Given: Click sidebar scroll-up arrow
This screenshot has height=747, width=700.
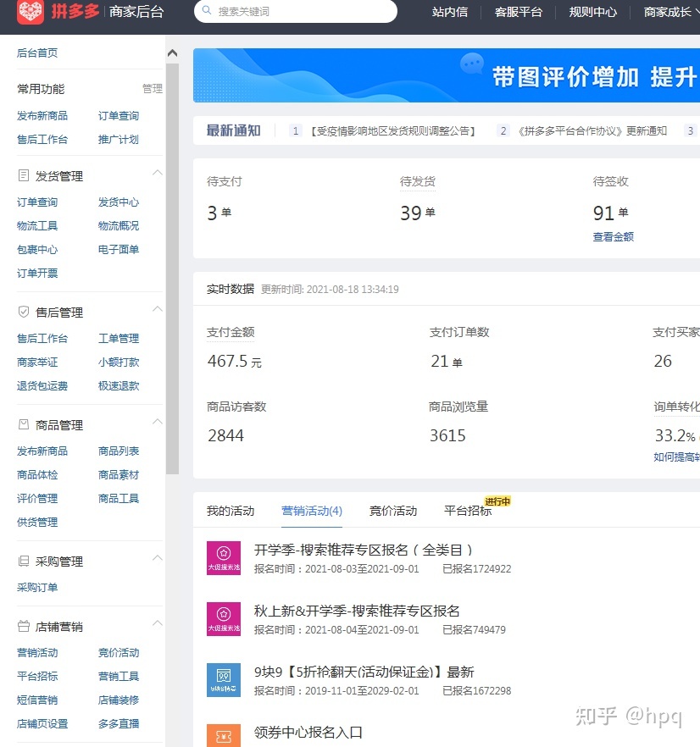Looking at the screenshot, I should pos(173,53).
